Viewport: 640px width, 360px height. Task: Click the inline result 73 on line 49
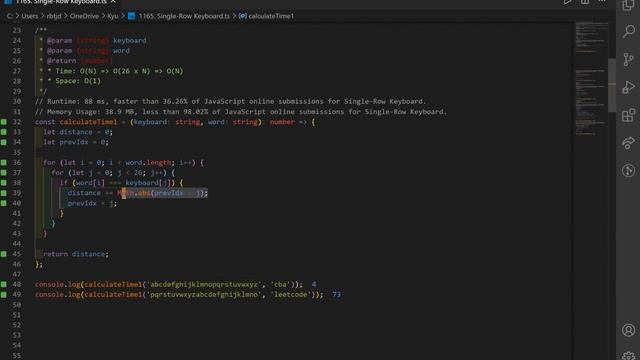coord(336,294)
